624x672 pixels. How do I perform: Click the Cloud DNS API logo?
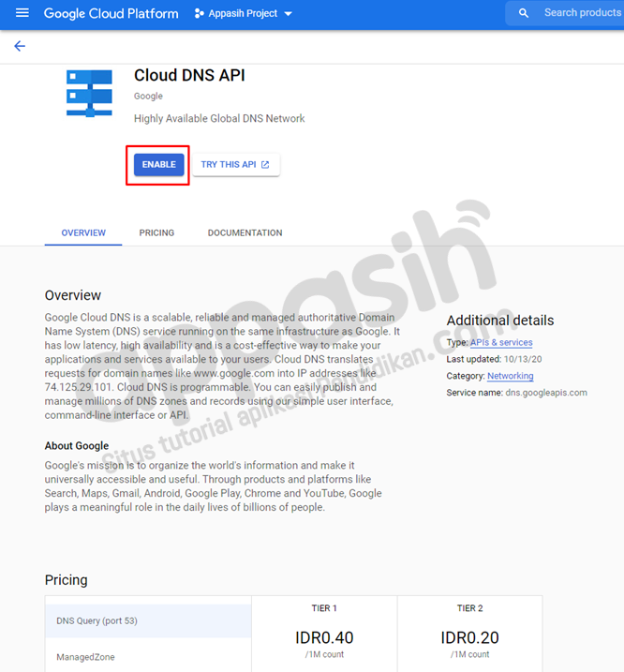[x=89, y=94]
